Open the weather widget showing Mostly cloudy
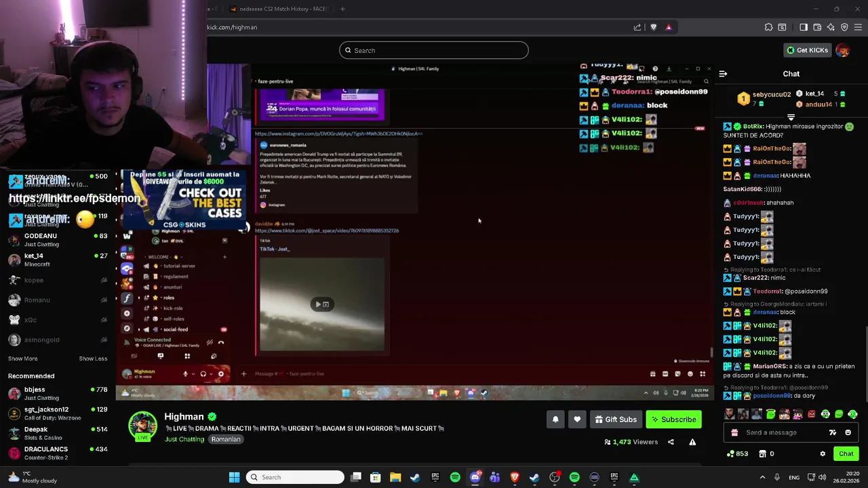 [33, 477]
